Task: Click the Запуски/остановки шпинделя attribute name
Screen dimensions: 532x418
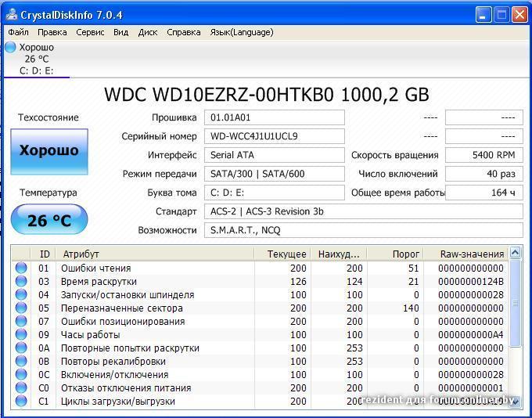Action: point(128,294)
